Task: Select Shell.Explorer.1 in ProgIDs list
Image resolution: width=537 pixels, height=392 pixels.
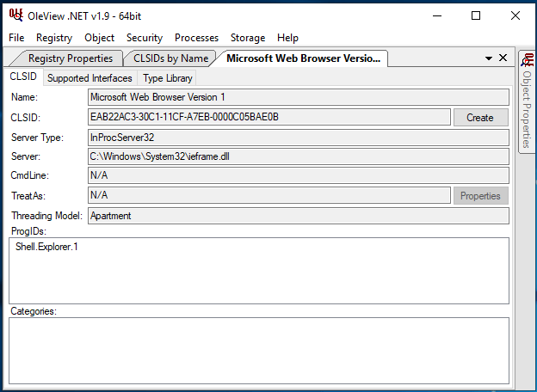Action: click(x=46, y=247)
